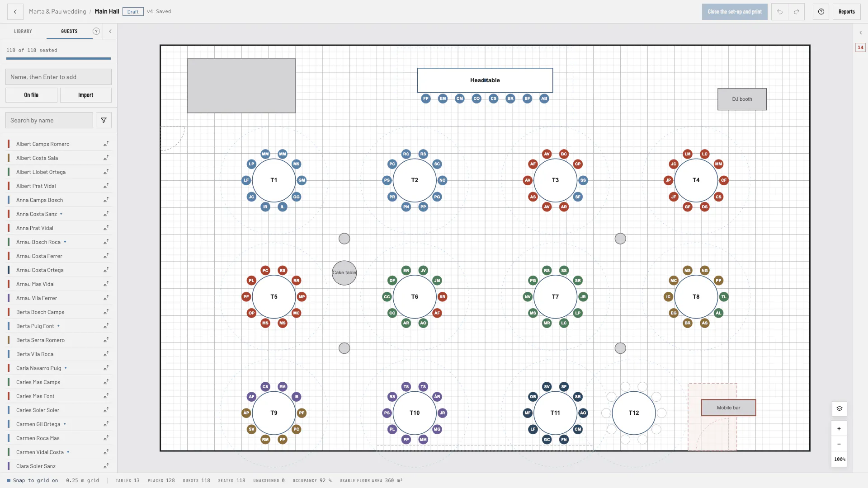The image size is (868, 488).
Task: Select guest Arnau Bosch Roca in list
Action: [x=58, y=242]
